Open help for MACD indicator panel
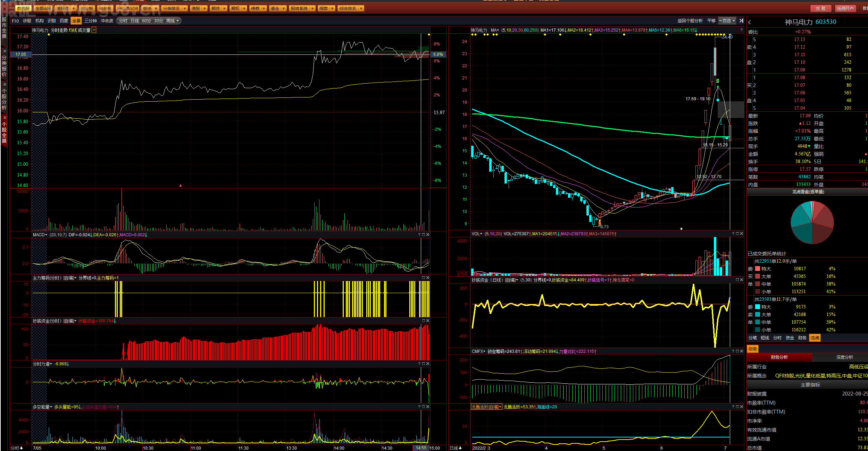868x451 pixels. (x=419, y=235)
